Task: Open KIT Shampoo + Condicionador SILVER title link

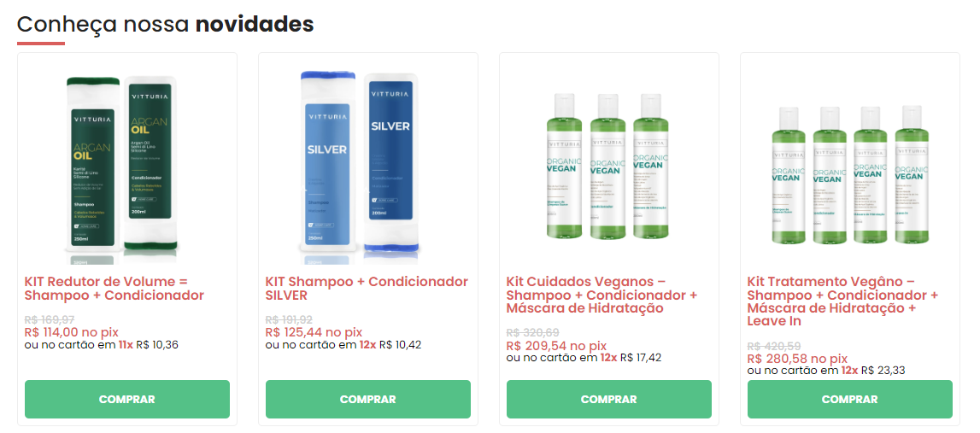Action: (367, 288)
